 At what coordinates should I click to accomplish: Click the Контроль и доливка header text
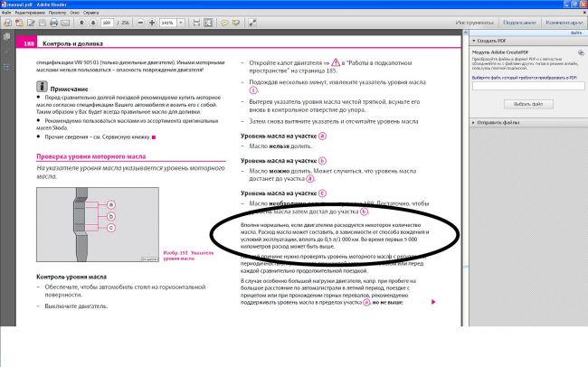pyautogui.click(x=72, y=44)
